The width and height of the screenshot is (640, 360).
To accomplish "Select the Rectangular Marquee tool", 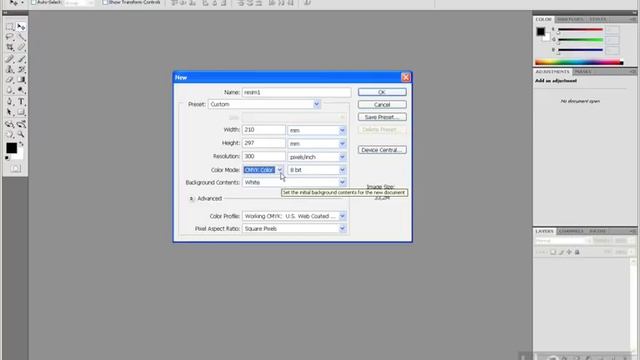I will point(10,27).
